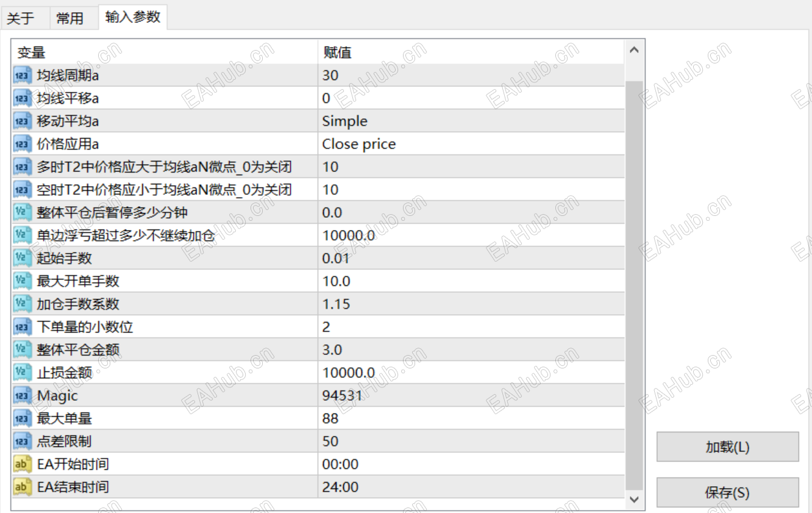Click the integer icon beside 均线周期a

pyautogui.click(x=22, y=75)
